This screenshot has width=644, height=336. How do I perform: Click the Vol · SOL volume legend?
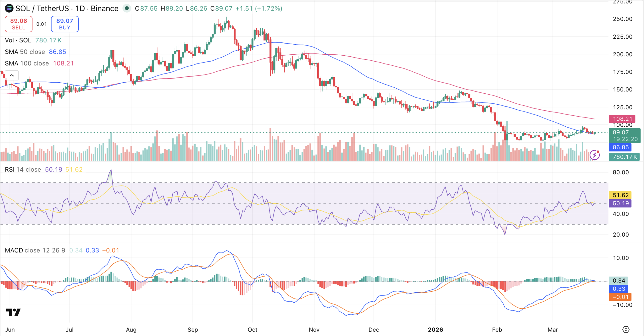tap(18, 40)
